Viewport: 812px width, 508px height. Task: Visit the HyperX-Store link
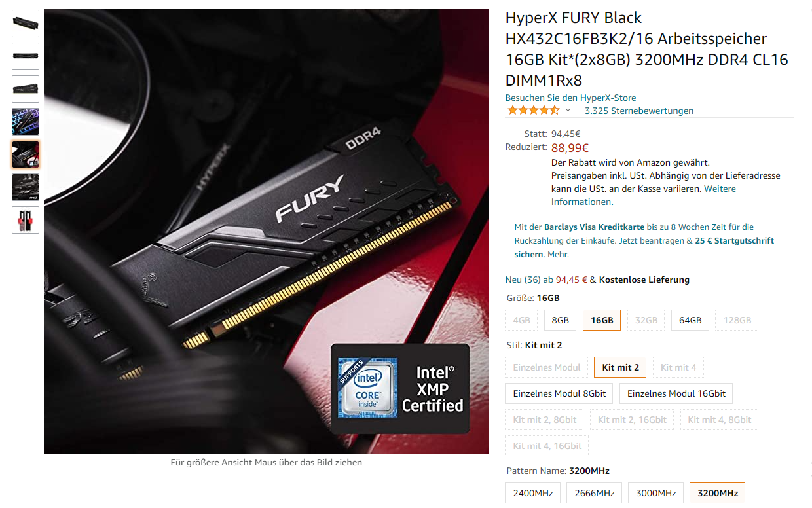click(x=570, y=98)
